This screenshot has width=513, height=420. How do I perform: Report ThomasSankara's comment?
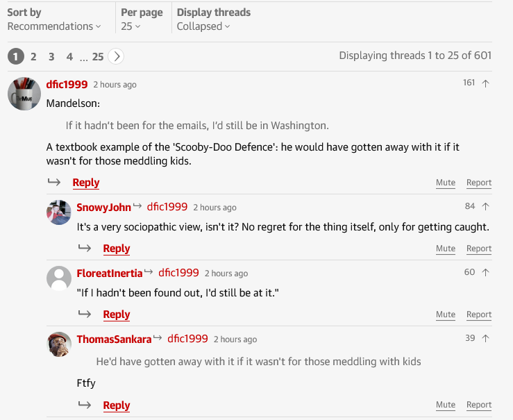coord(479,405)
